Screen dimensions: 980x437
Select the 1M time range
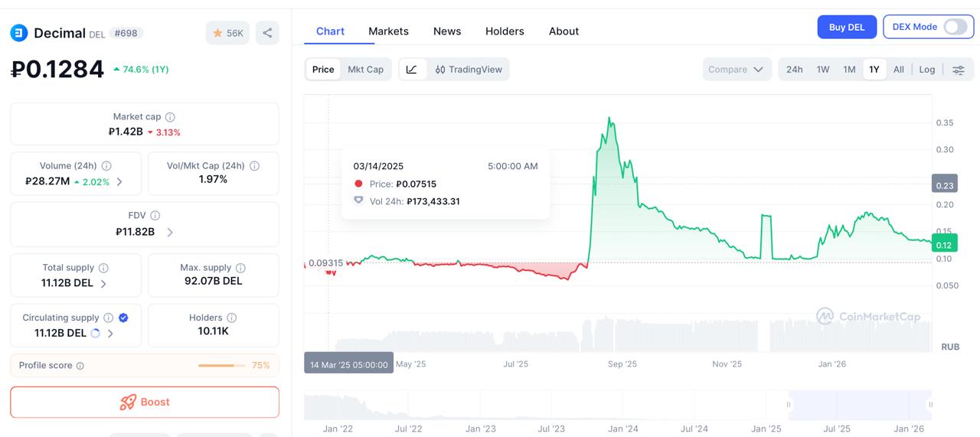pos(849,70)
